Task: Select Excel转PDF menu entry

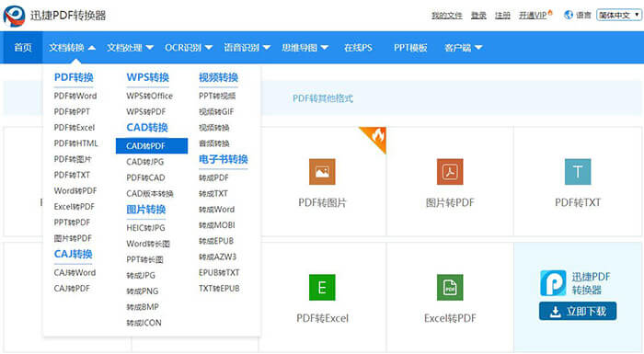Action: tap(74, 207)
